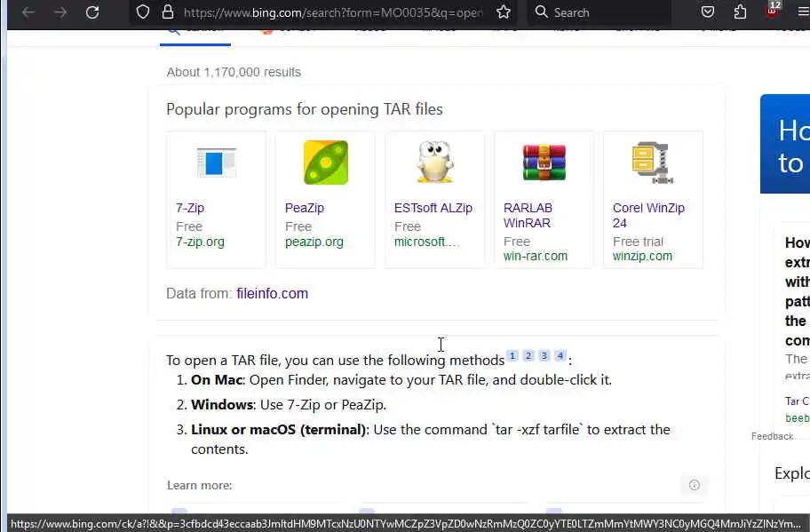Visit 7-zip.org green URL
This screenshot has width=810, height=532.
[x=200, y=242]
